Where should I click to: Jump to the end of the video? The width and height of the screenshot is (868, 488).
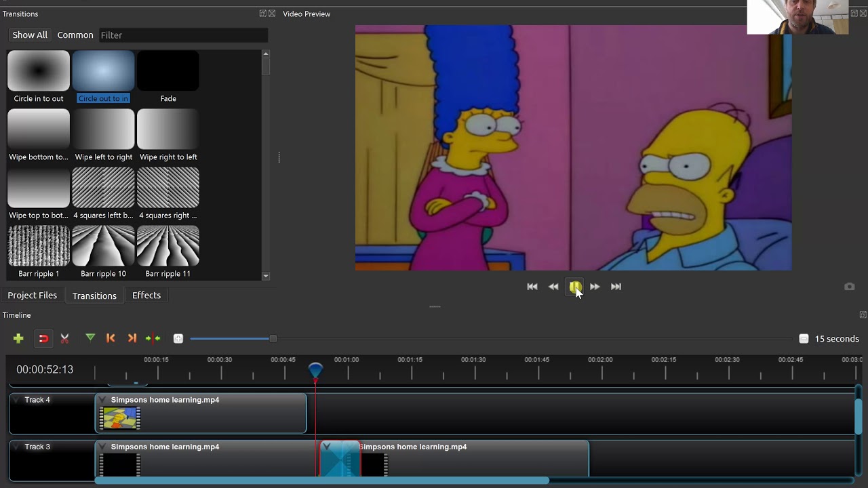coord(616,287)
